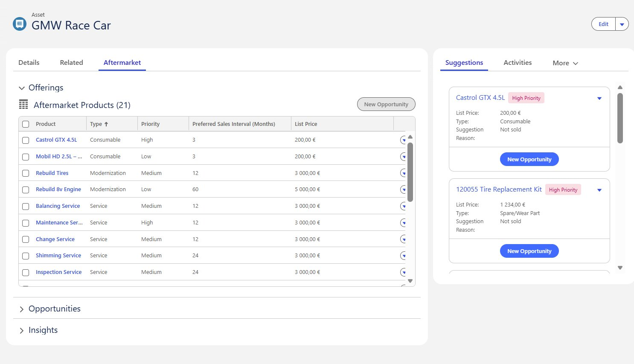This screenshot has width=634, height=364.
Task: Collapse the Offerings section
Action: click(22, 88)
